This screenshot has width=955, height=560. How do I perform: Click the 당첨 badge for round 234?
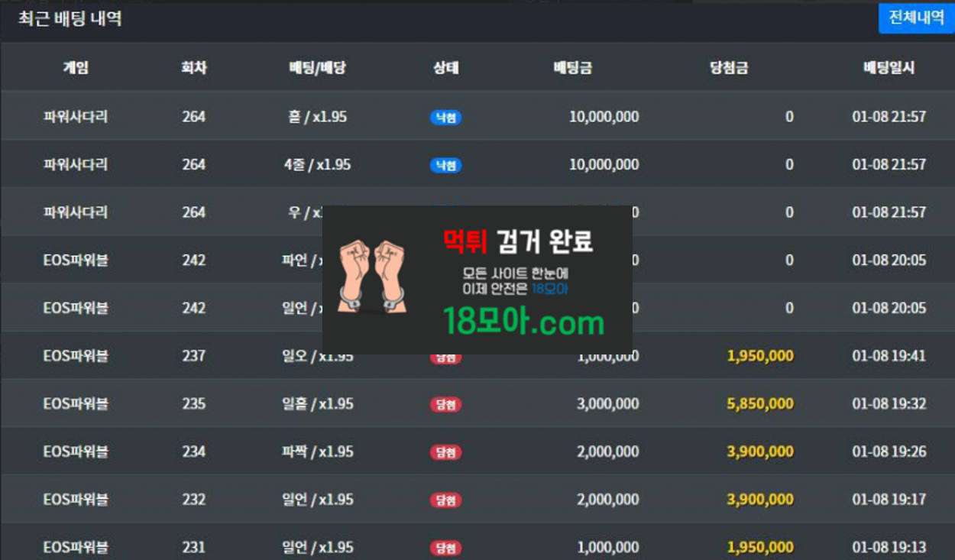445,452
